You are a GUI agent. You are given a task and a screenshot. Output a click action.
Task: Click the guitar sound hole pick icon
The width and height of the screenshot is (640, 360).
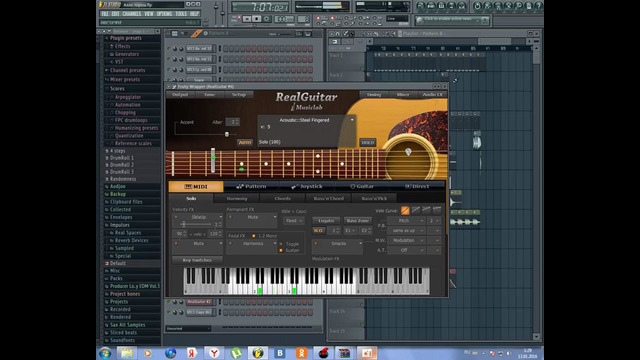[x=408, y=152]
